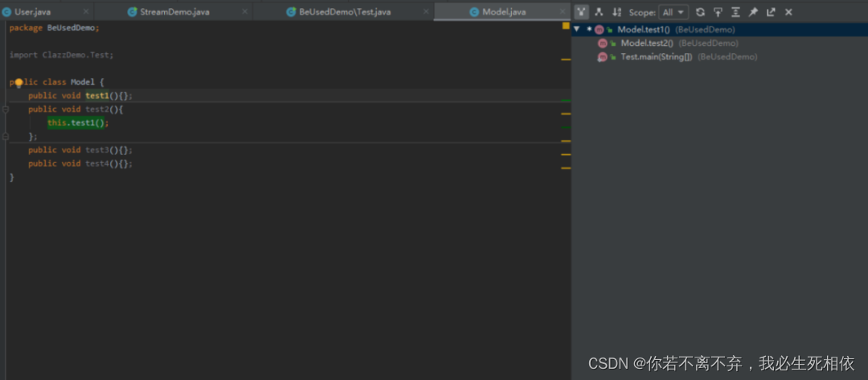Click the import ClazzDemo.Test line

[x=61, y=55]
